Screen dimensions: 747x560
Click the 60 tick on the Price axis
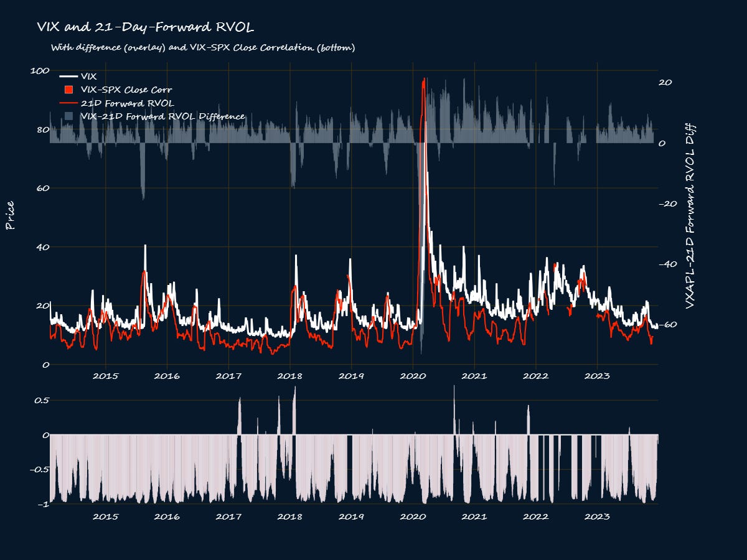pos(42,188)
